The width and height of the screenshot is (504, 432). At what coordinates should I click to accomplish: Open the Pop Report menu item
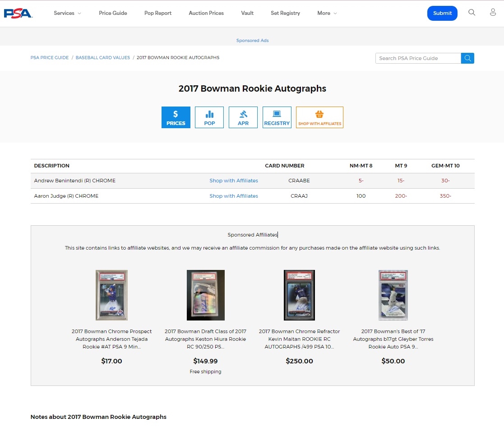pyautogui.click(x=158, y=13)
